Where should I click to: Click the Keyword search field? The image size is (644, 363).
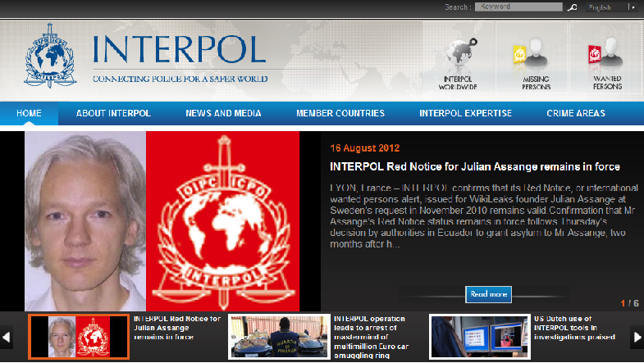(x=518, y=7)
